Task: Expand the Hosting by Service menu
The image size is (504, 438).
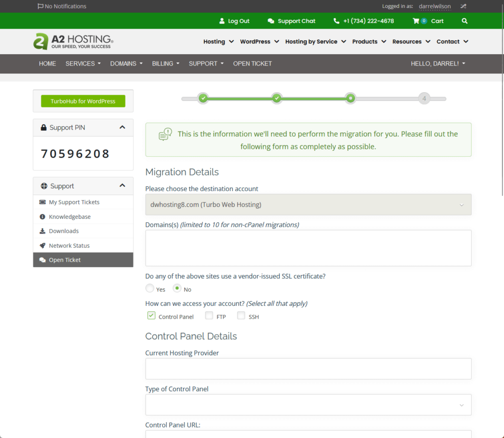Action: 315,41
